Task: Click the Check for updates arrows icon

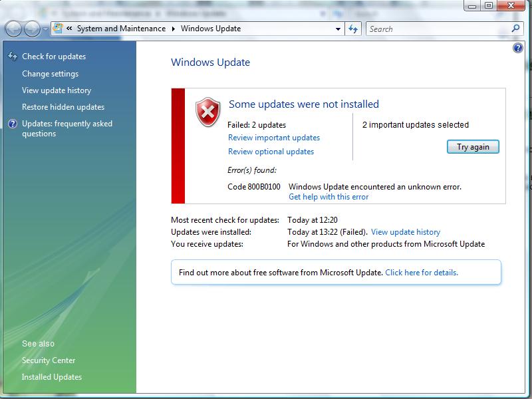Action: [x=13, y=57]
